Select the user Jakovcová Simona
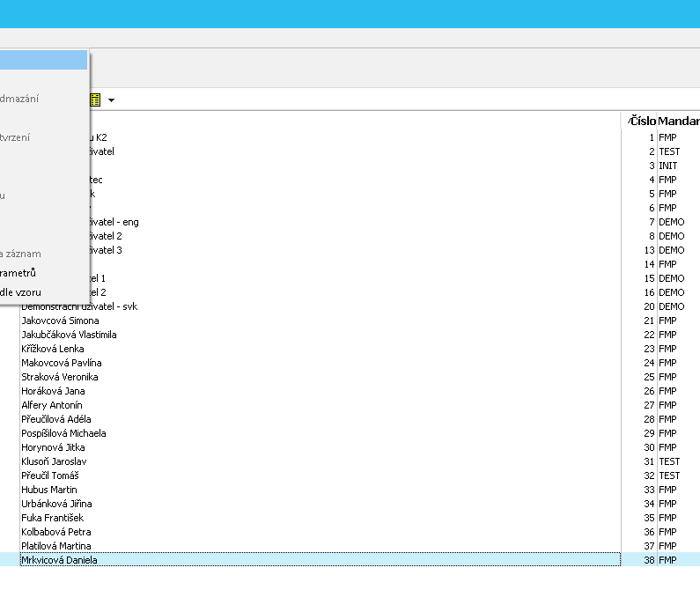 (60, 321)
